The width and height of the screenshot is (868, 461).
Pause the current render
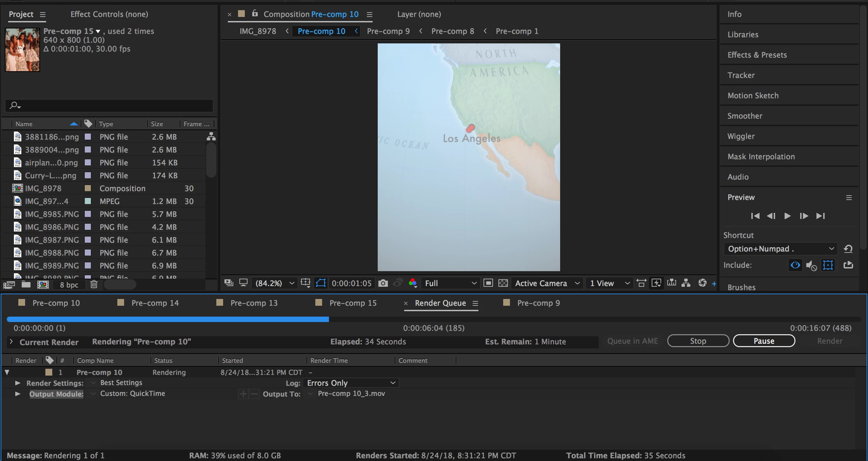pos(764,341)
